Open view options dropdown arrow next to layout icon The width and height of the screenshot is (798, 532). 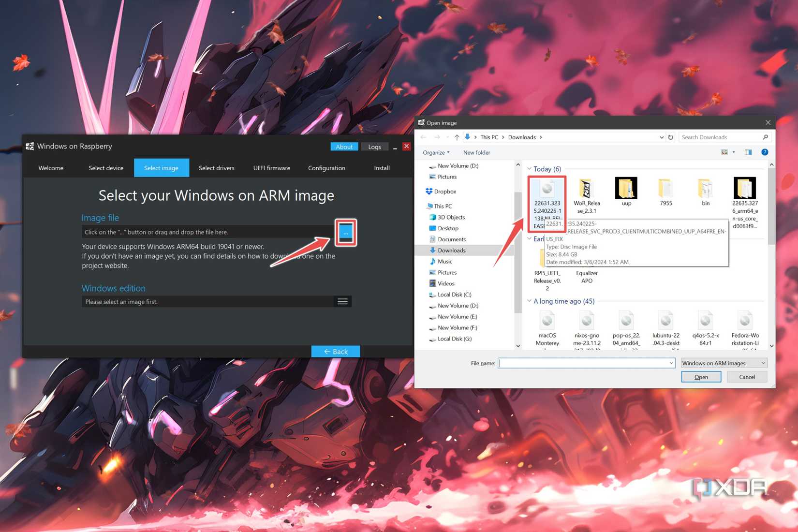[x=734, y=152]
